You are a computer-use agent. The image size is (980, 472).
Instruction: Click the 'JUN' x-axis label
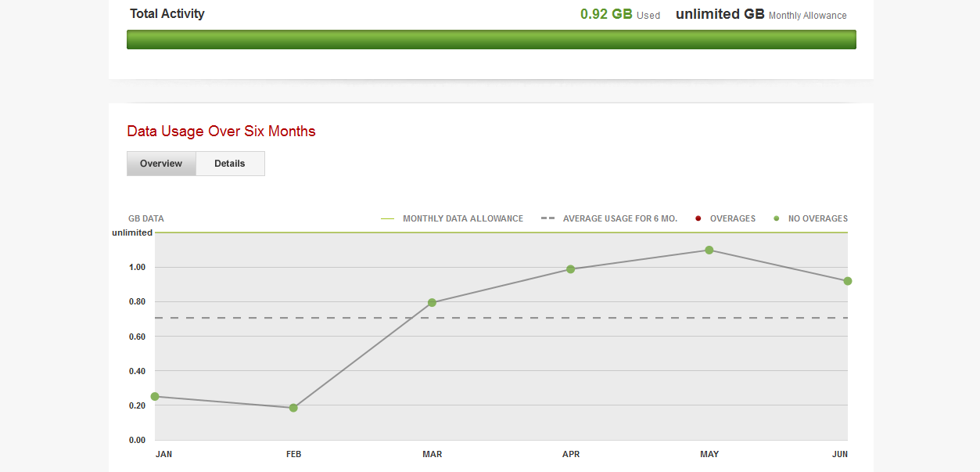click(x=840, y=454)
